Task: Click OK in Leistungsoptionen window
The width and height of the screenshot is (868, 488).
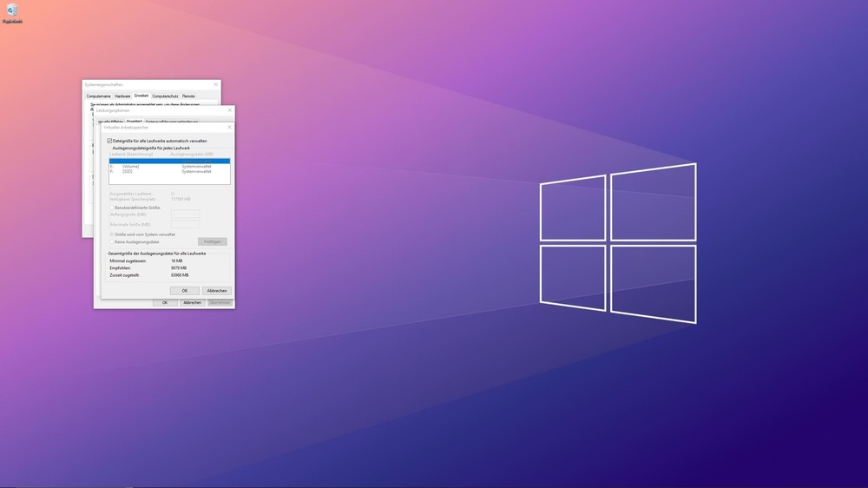Action: point(164,302)
